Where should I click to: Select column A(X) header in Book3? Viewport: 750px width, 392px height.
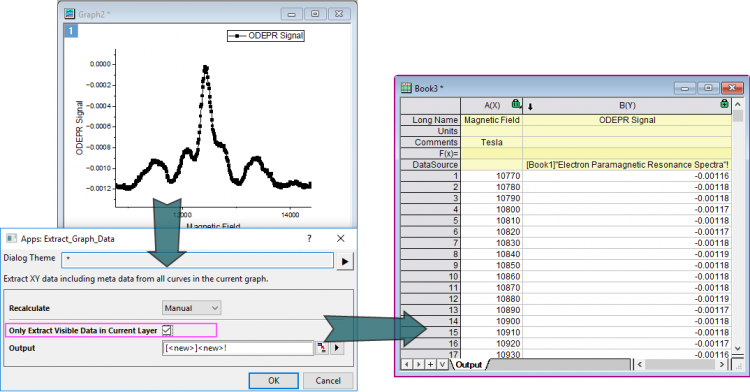click(x=492, y=106)
